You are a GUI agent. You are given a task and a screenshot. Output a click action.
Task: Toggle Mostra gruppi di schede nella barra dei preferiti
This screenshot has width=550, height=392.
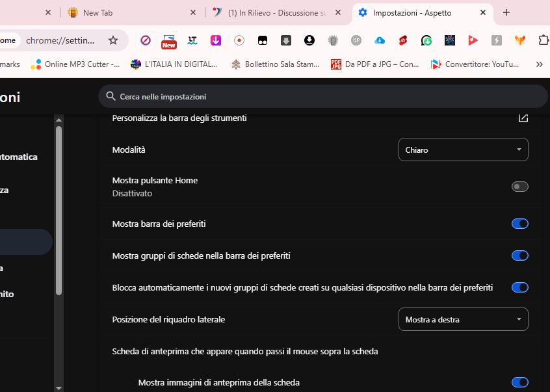[x=520, y=255]
